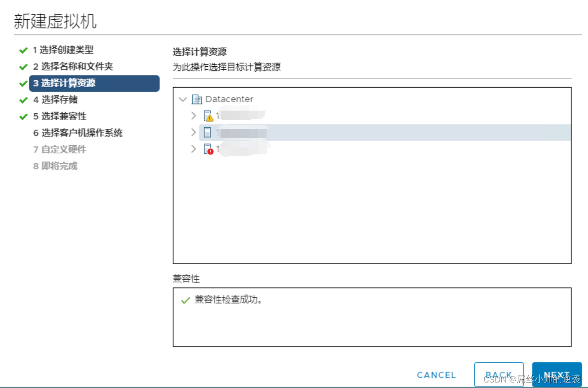Click the Datacenter building icon

(x=198, y=99)
